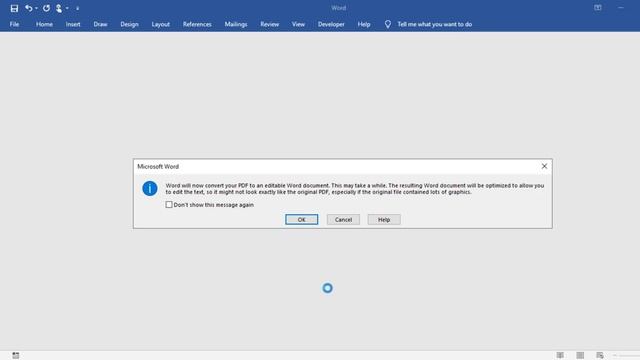Open the View tab
Screen dimensions: 640x360
[x=298, y=24]
